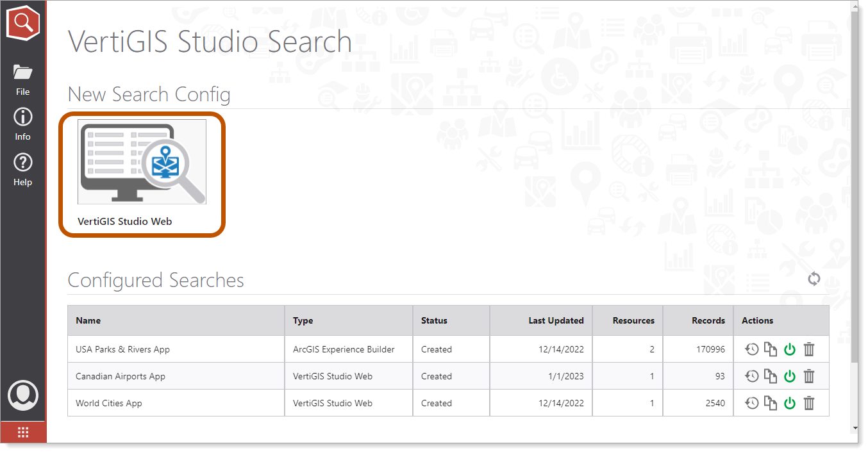Click the Resources column header
868x453 pixels.
pyautogui.click(x=628, y=320)
